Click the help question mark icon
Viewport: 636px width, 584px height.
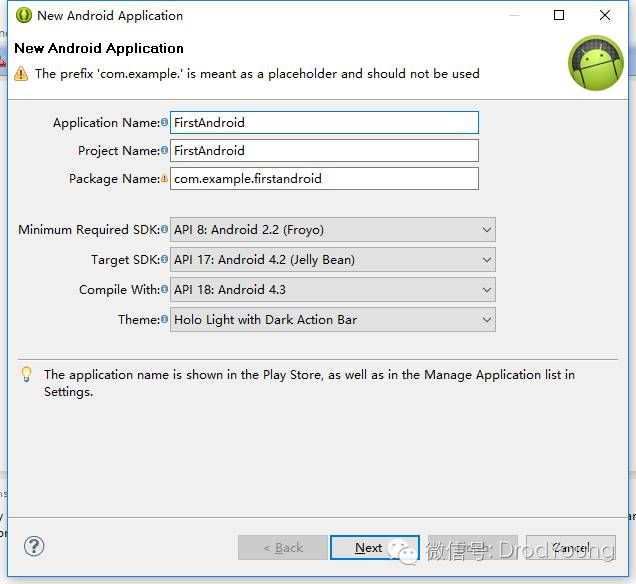coord(34,546)
